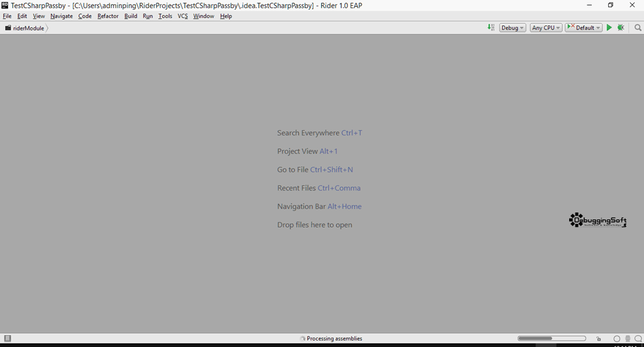Click the Drop files here to open text
The image size is (644, 347).
[x=314, y=224]
